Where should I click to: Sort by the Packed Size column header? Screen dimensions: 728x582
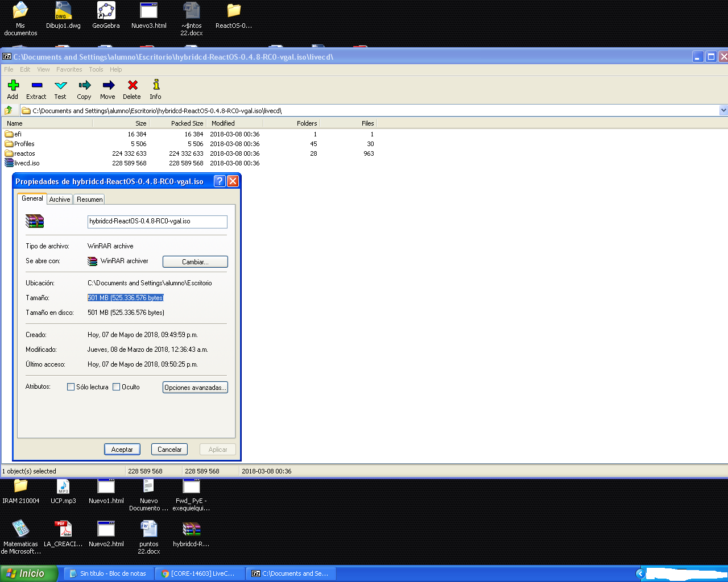tap(177, 123)
